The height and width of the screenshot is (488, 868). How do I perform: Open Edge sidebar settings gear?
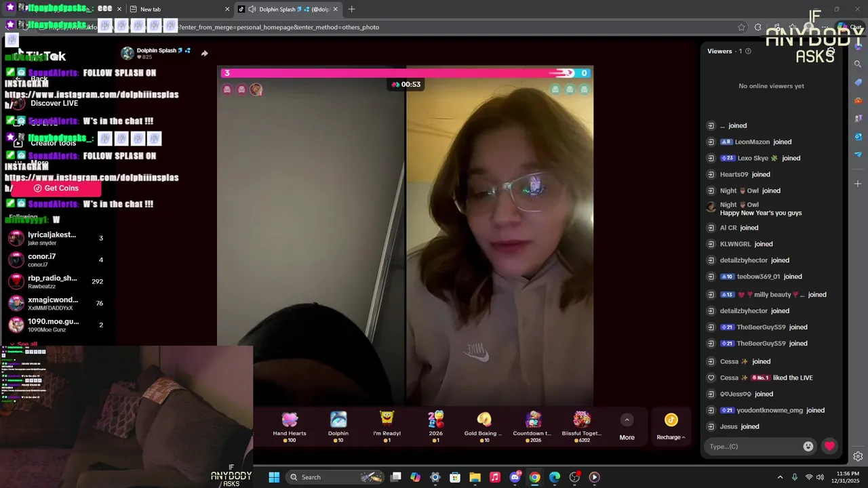point(858,457)
